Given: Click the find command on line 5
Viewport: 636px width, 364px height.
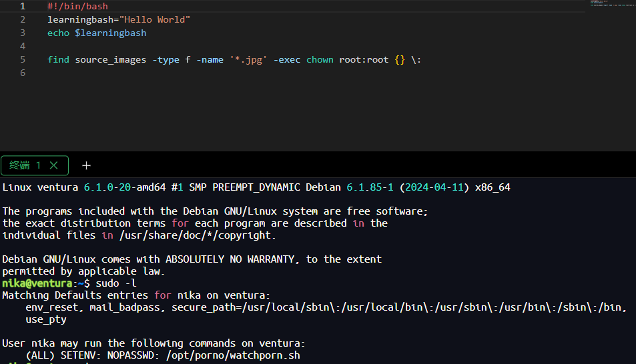Looking at the screenshot, I should click(x=59, y=59).
